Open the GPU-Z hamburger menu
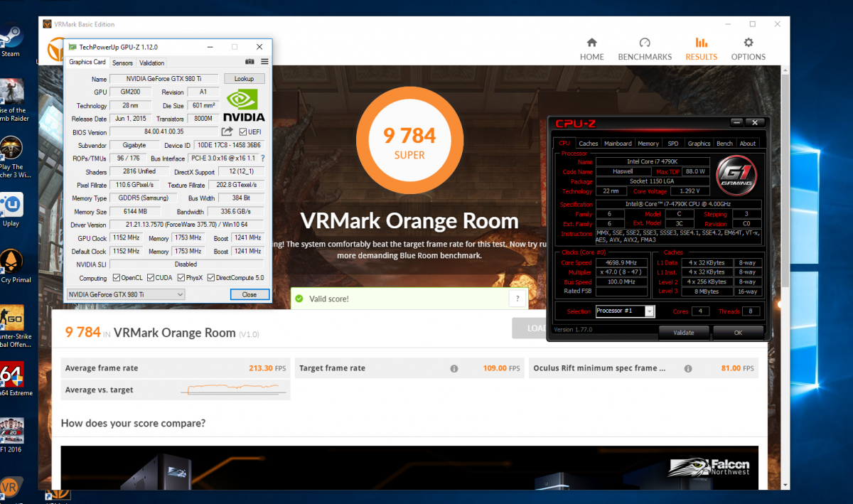The image size is (853, 504). (x=264, y=62)
